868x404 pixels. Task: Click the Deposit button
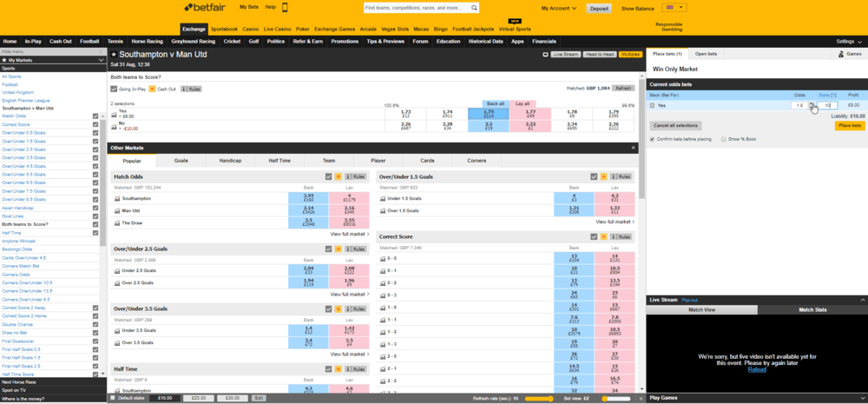[600, 9]
